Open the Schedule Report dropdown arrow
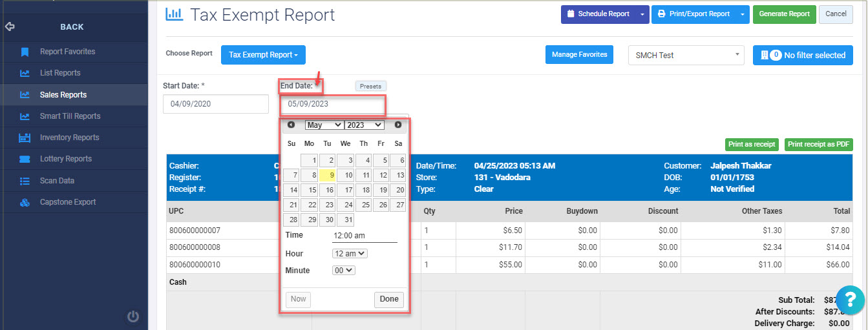The height and width of the screenshot is (330, 868). [642, 14]
